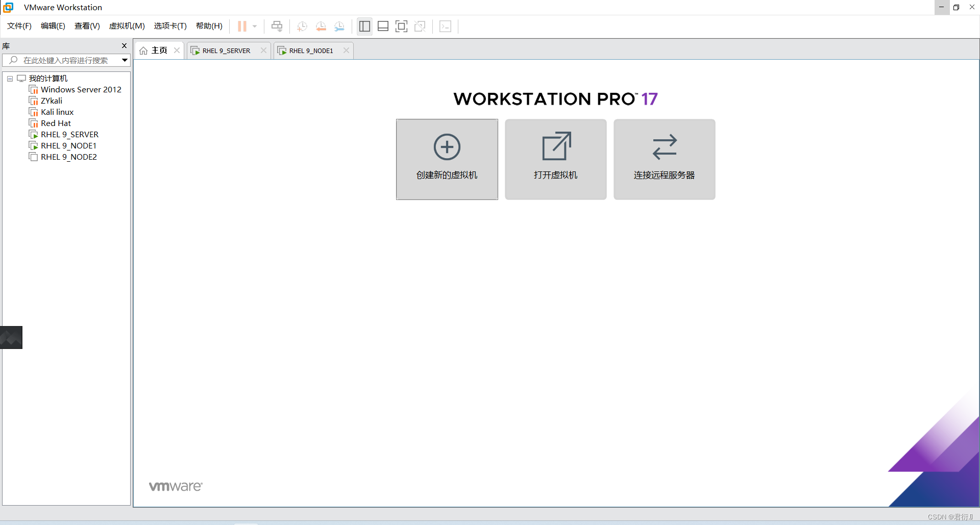Click the take snapshot toolbar icon
Image resolution: width=980 pixels, height=525 pixels.
[x=302, y=26]
